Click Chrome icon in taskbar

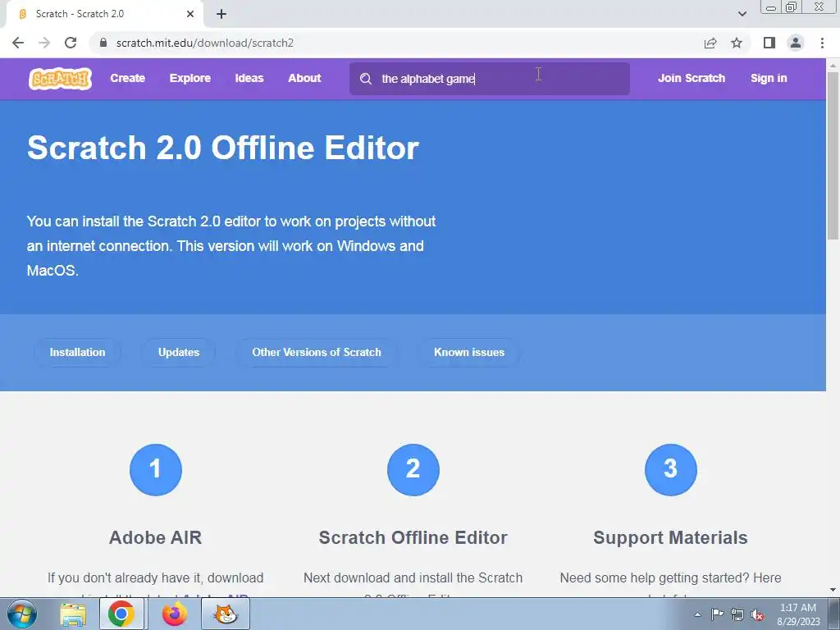(x=121, y=614)
